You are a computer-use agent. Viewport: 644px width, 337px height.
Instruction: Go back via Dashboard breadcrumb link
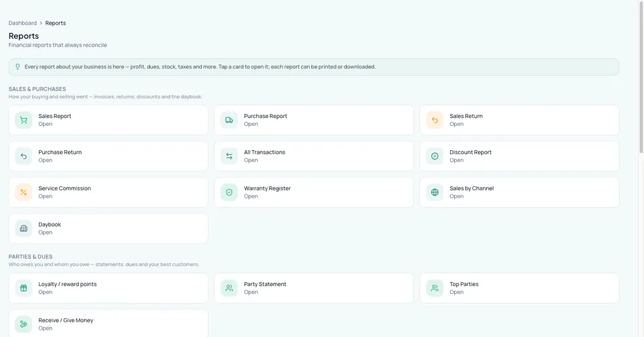coord(23,23)
